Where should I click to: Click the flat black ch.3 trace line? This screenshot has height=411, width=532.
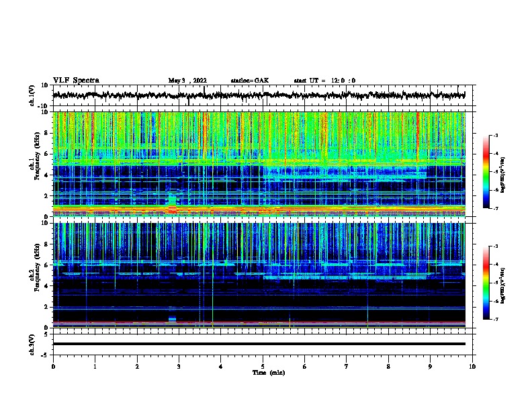point(259,344)
